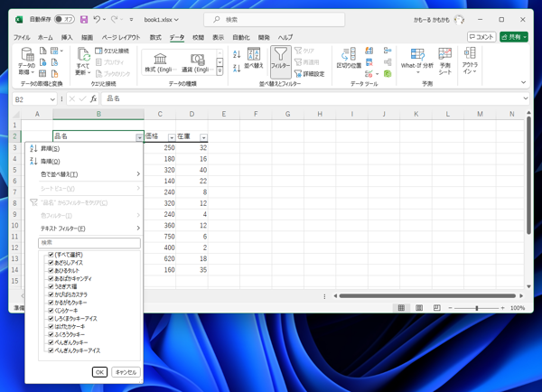The height and width of the screenshot is (392, 542).
Task: Toggle 自動保存 (AutoSave) switch
Action: pos(64,19)
